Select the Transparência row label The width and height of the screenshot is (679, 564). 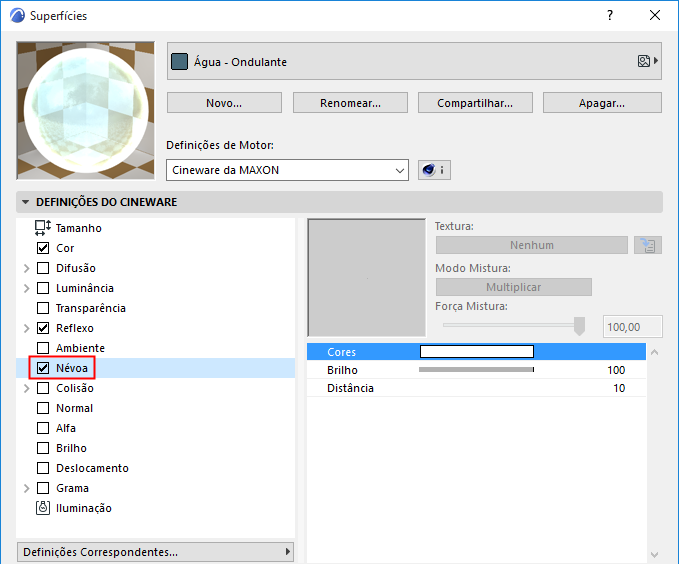point(91,308)
